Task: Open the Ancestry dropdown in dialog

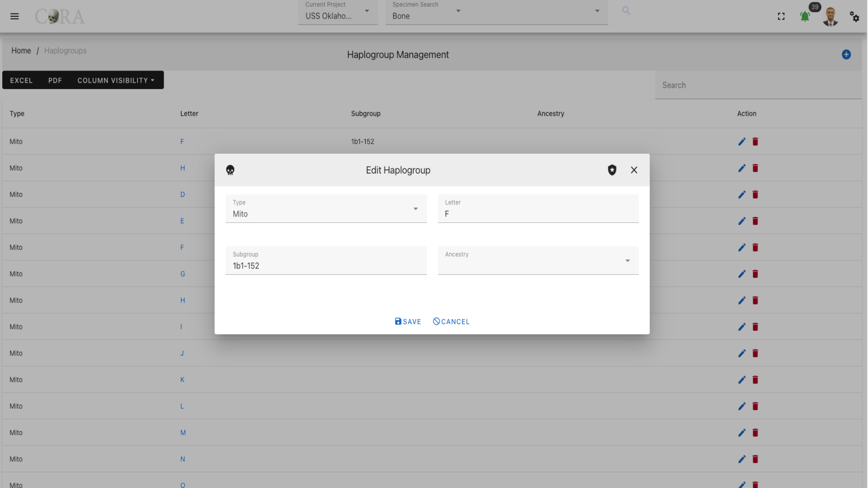Action: coord(538,260)
